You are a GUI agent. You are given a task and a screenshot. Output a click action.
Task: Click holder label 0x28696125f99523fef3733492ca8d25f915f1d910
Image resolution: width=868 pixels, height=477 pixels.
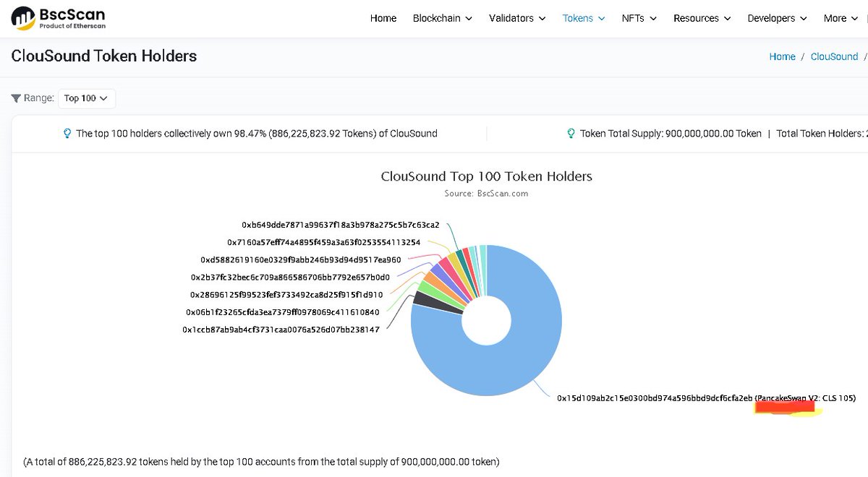click(x=286, y=295)
